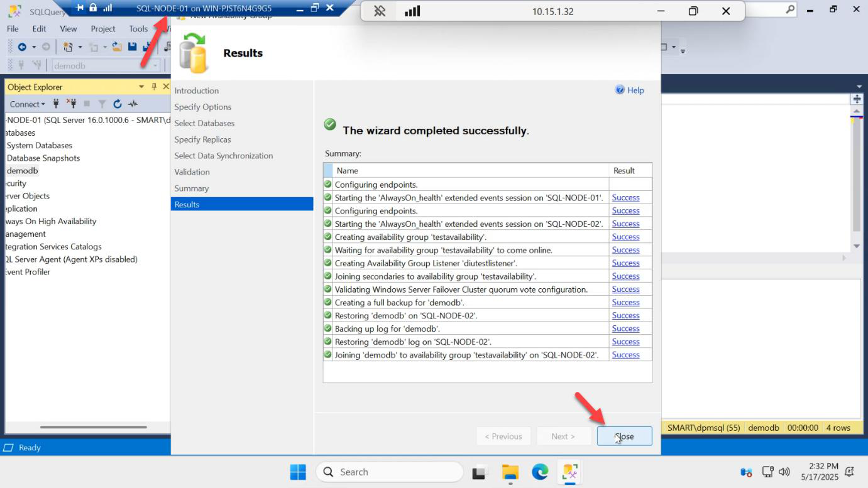Click the pin icon on SQL-NODE-01 session bar
The width and height of the screenshot is (868, 488).
80,8
